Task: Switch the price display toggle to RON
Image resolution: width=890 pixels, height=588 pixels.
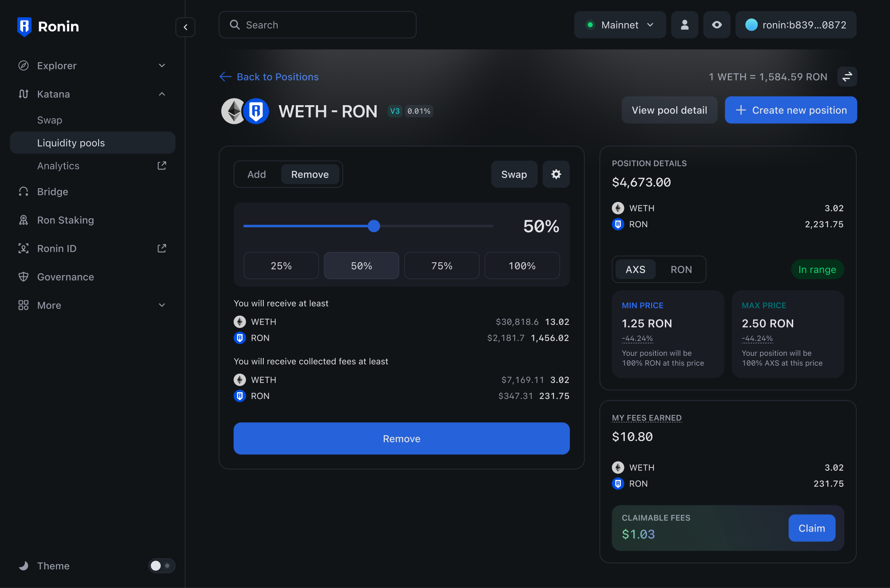Action: 681,269
